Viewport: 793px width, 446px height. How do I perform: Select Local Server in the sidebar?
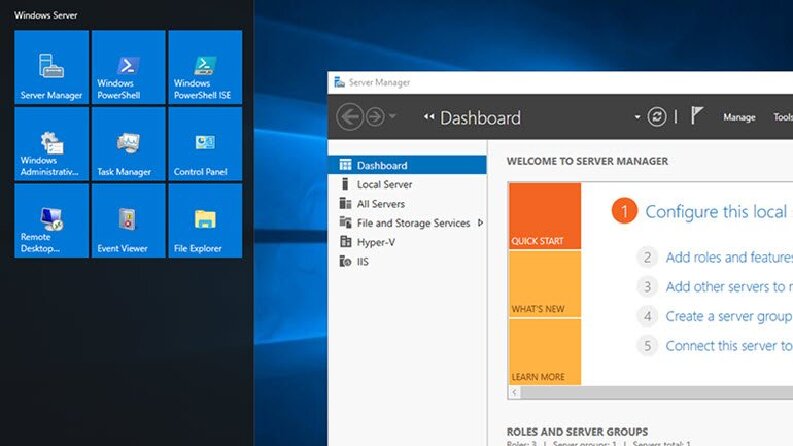[407, 185]
